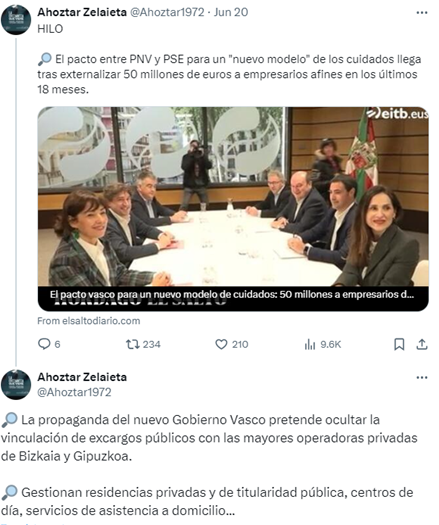The height and width of the screenshot is (525, 439).
Task: Open the Jun 20 timestamp link
Action: click(x=231, y=12)
